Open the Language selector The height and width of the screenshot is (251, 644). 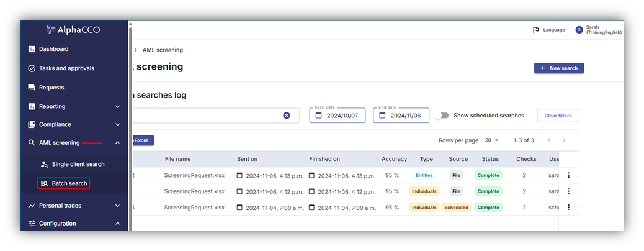[548, 30]
